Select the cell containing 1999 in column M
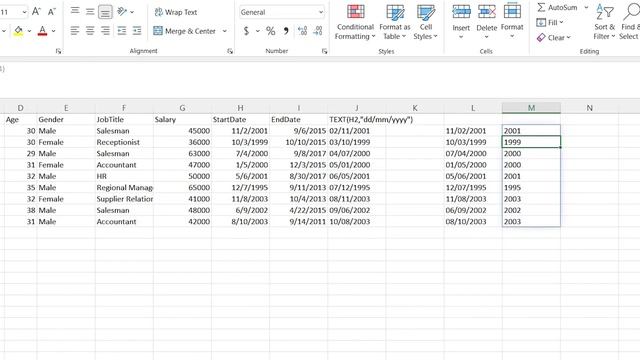 (x=531, y=142)
